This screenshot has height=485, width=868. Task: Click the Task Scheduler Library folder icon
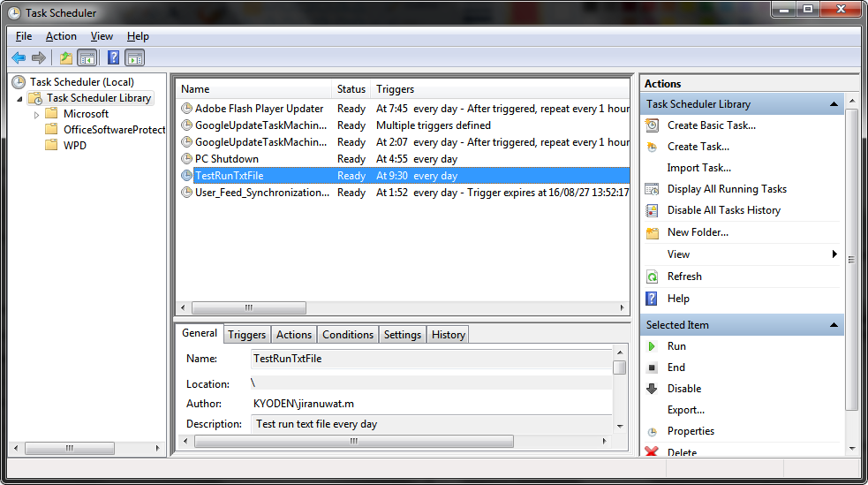pos(35,98)
